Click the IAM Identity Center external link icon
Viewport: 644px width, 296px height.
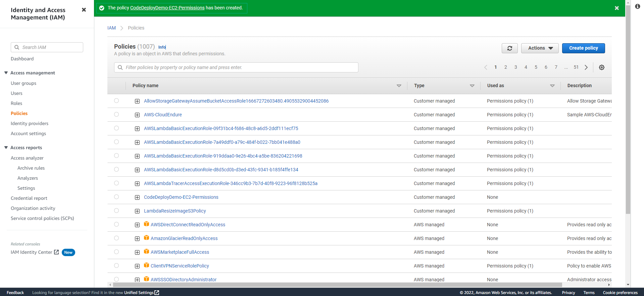pyautogui.click(x=56, y=252)
